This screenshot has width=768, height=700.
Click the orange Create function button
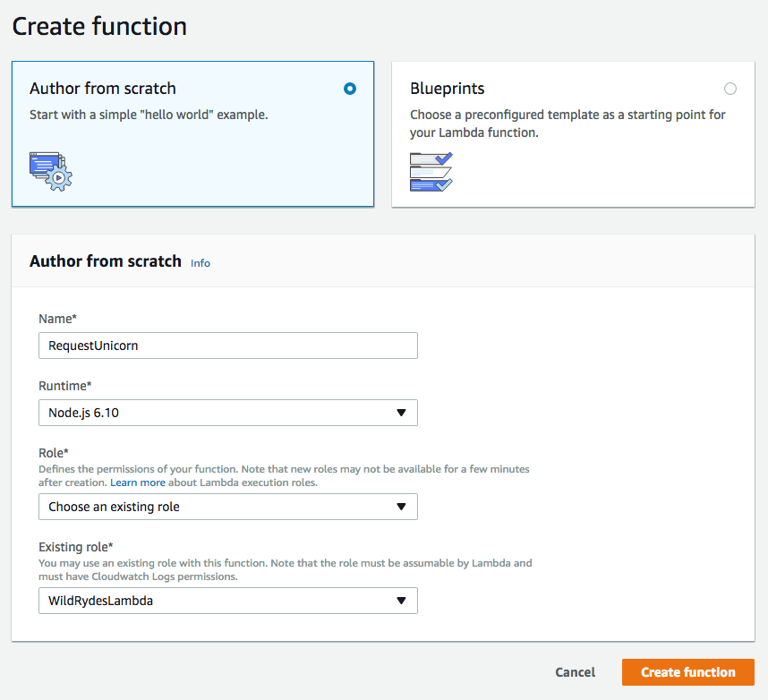687,672
